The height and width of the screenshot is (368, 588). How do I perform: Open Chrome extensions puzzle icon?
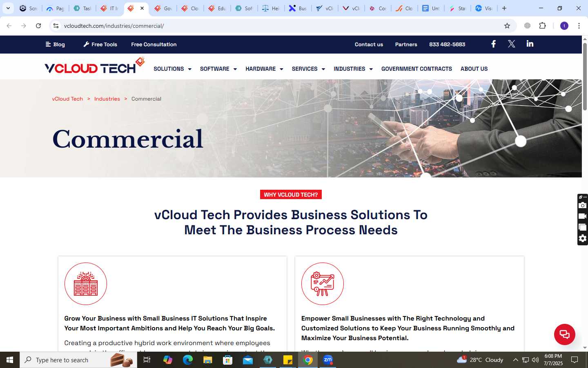click(x=542, y=26)
